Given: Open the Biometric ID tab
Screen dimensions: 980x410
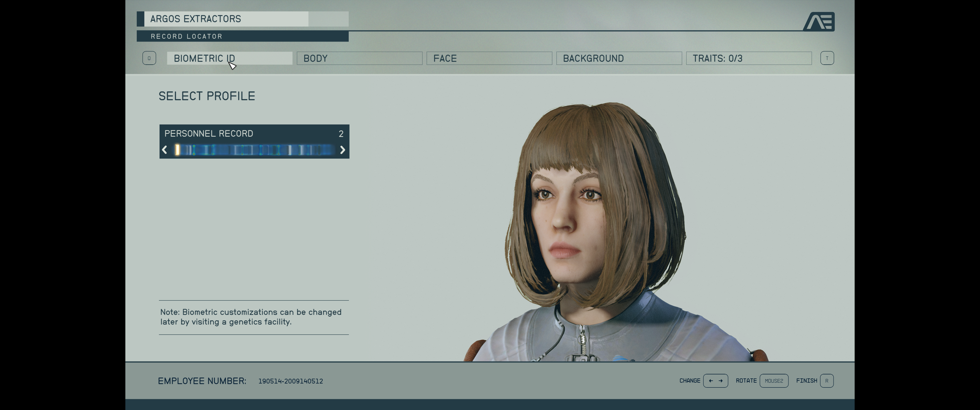Looking at the screenshot, I should pos(230,58).
